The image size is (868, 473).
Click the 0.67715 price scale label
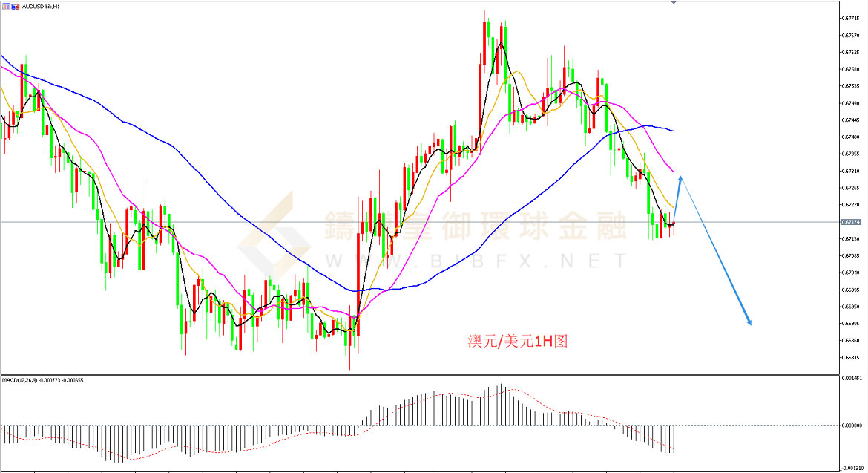click(x=851, y=18)
